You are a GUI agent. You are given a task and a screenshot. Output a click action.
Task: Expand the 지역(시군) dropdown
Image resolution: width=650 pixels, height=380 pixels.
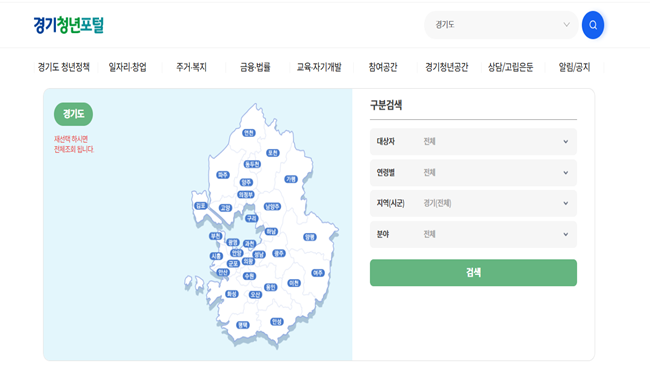(473, 203)
